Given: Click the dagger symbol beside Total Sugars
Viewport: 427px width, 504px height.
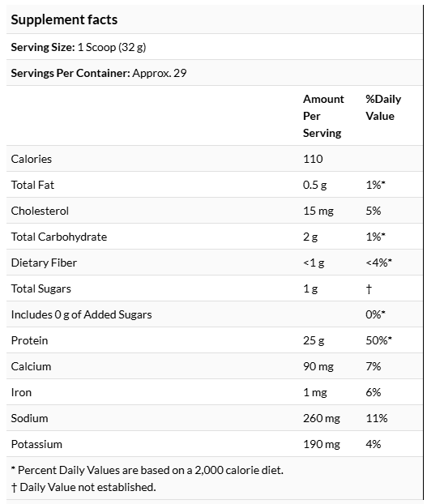Looking at the screenshot, I should point(369,288).
